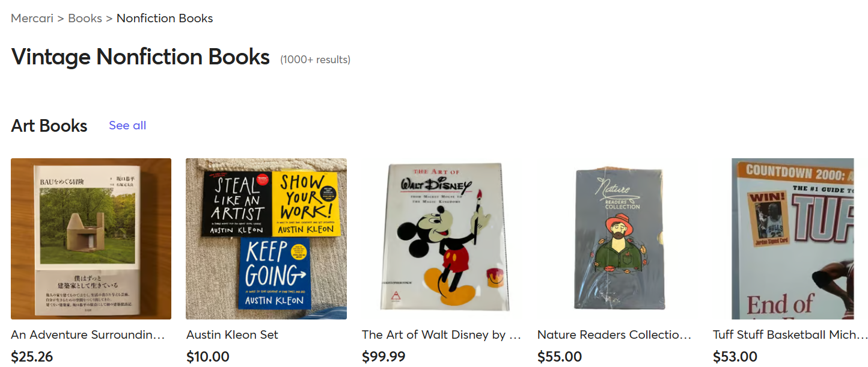The image size is (868, 367).
Task: Open The Art of Walt Disney listing title
Action: tap(442, 335)
